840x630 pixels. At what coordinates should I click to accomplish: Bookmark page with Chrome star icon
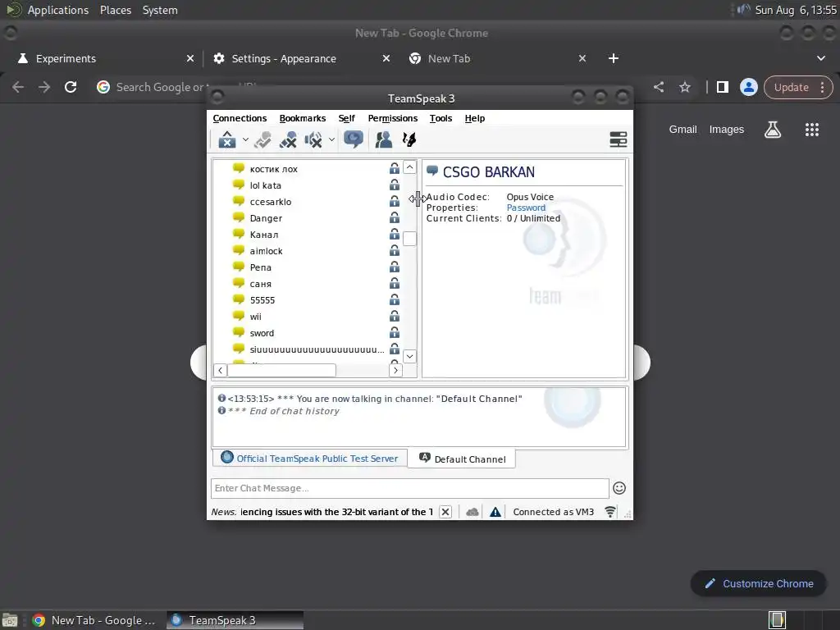pyautogui.click(x=685, y=87)
